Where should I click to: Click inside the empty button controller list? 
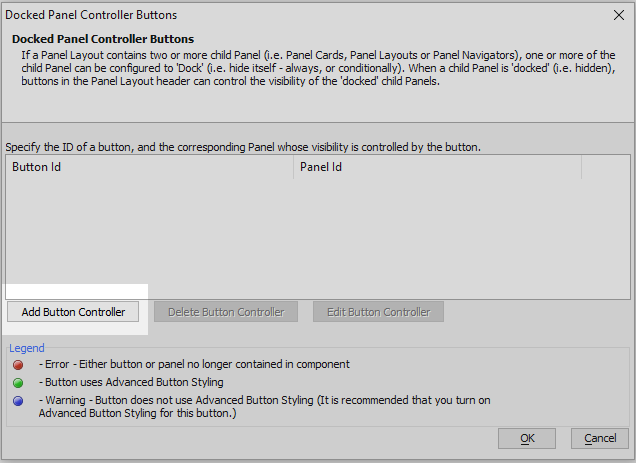(318, 239)
